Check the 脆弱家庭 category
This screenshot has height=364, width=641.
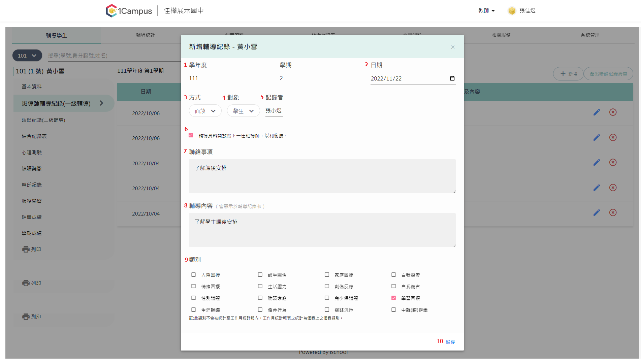pos(260,298)
